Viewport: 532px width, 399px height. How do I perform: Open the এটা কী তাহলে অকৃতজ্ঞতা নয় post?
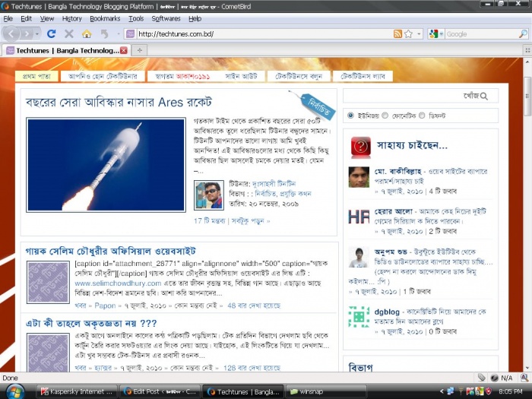91,323
